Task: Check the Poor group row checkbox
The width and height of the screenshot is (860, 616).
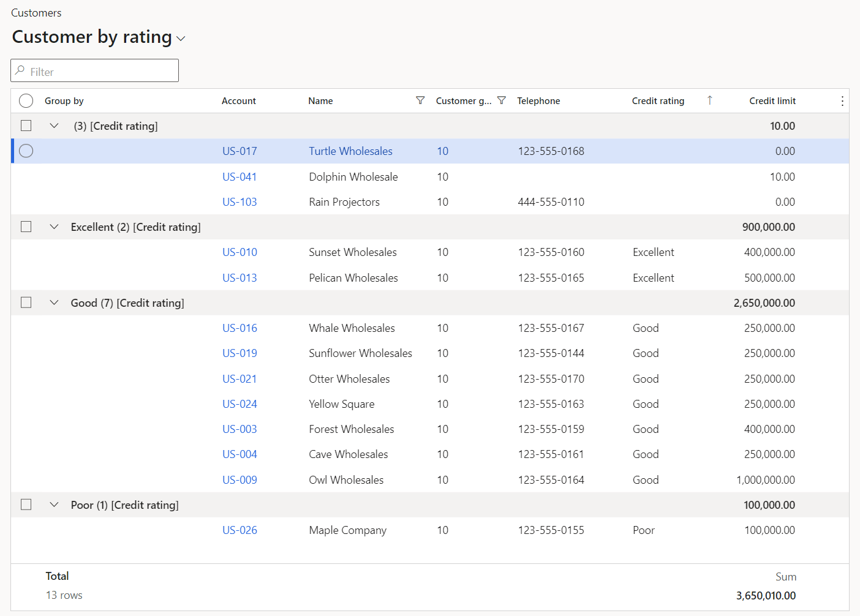Action: pos(26,504)
